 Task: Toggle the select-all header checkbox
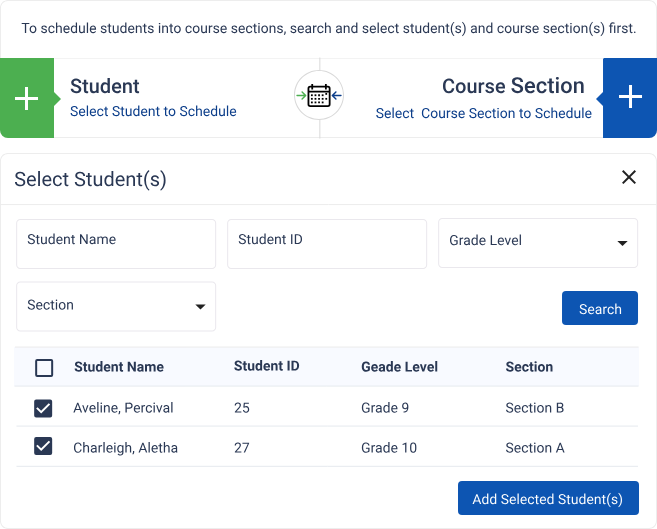[44, 368]
